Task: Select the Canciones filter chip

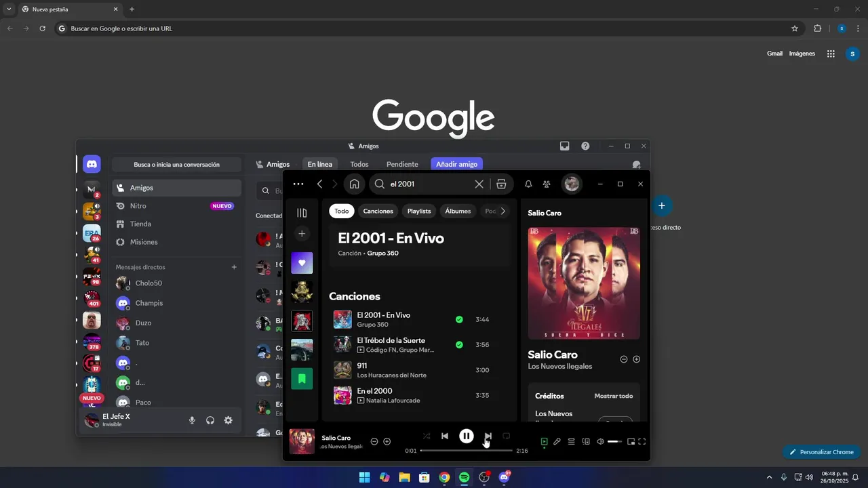Action: point(378,211)
